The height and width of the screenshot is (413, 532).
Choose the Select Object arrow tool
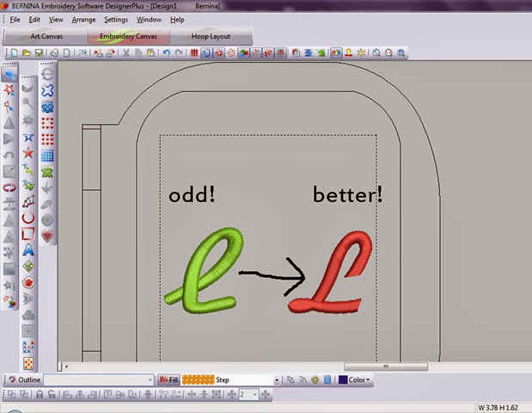9,74
